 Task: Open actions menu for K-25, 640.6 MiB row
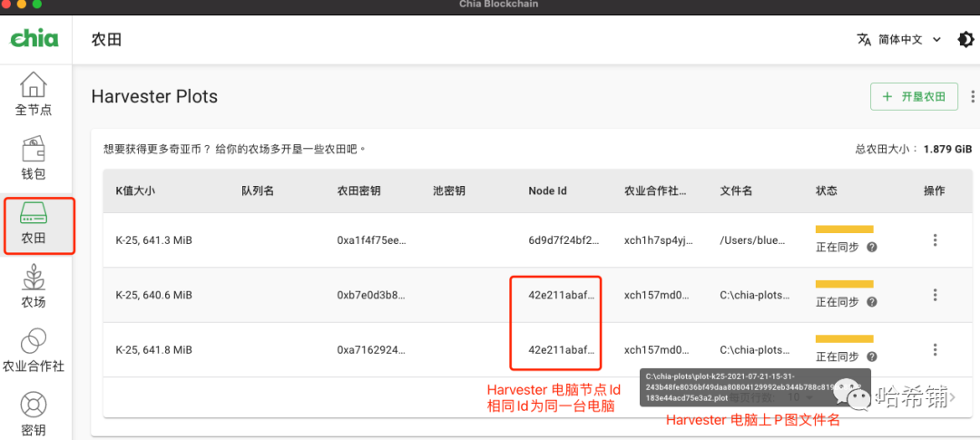coord(935,295)
